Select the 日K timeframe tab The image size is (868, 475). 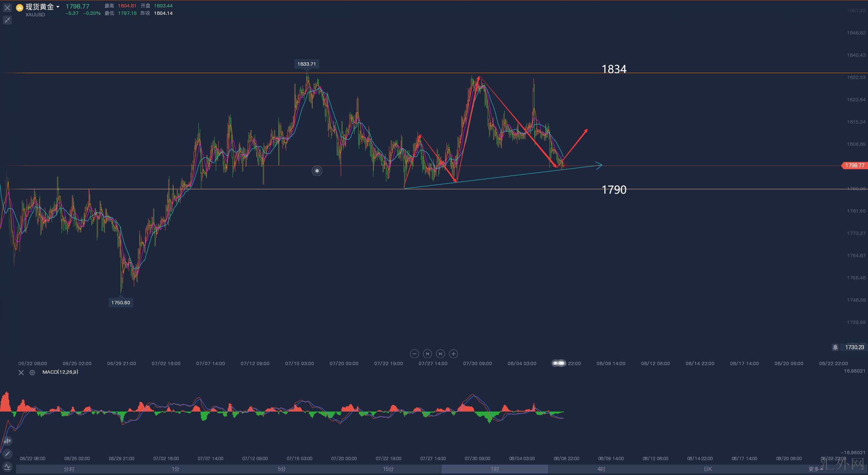coord(707,469)
